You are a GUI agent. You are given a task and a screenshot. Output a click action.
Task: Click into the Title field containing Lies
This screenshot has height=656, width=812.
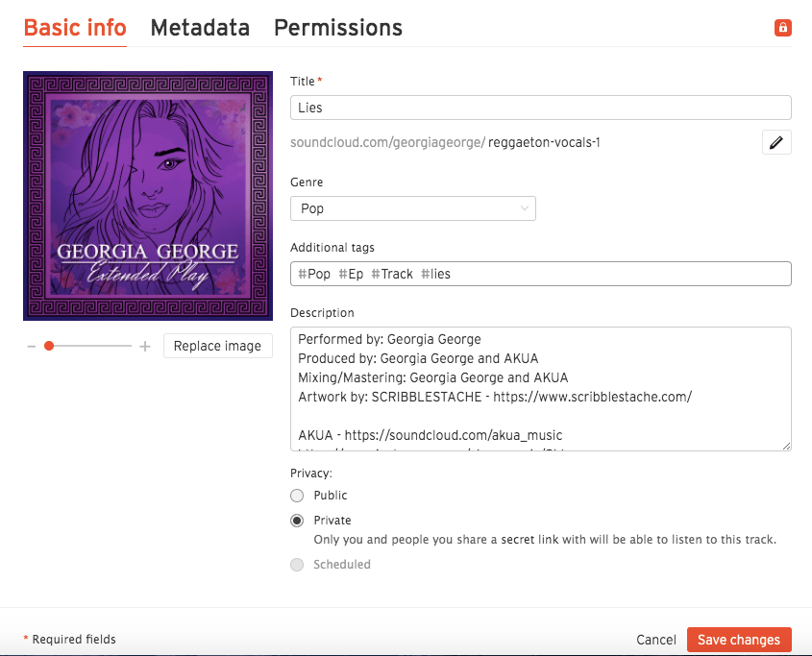[x=540, y=108]
